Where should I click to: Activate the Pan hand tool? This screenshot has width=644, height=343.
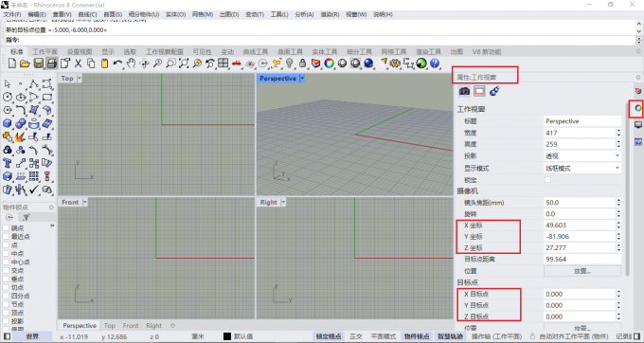tap(131, 63)
